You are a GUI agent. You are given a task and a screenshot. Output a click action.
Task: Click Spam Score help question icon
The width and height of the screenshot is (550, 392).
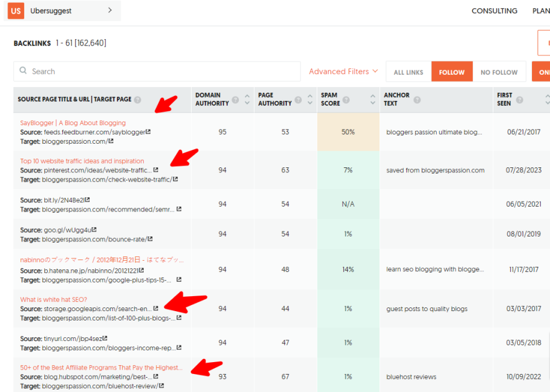pos(346,100)
